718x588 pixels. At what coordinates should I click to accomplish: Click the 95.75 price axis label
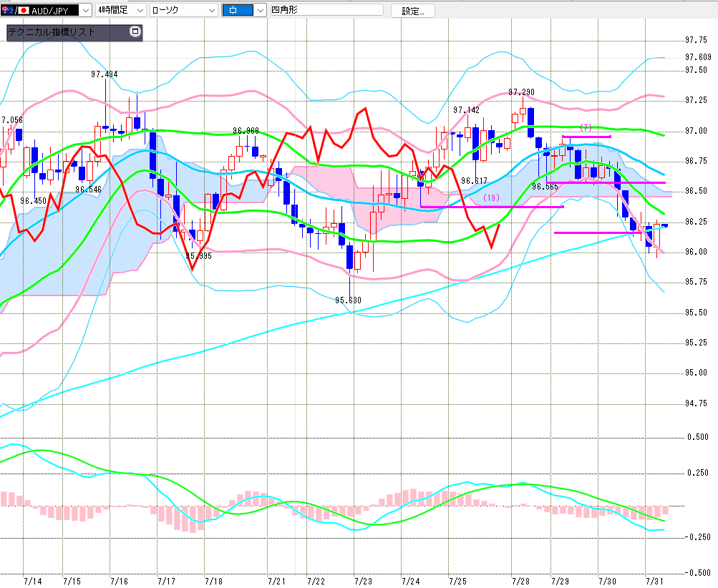[696, 282]
